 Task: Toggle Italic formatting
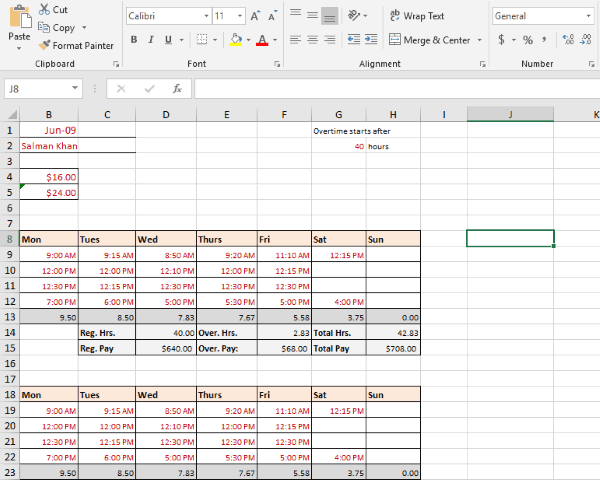click(151, 40)
